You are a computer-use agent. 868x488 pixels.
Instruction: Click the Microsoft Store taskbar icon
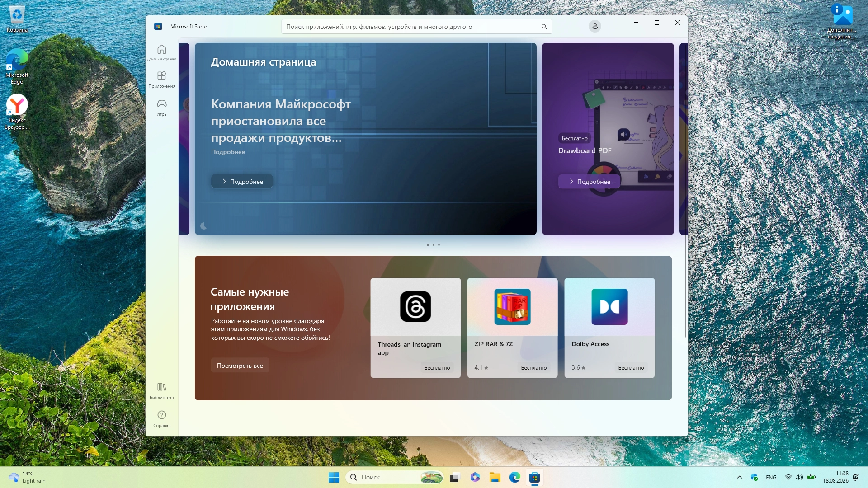[534, 477]
